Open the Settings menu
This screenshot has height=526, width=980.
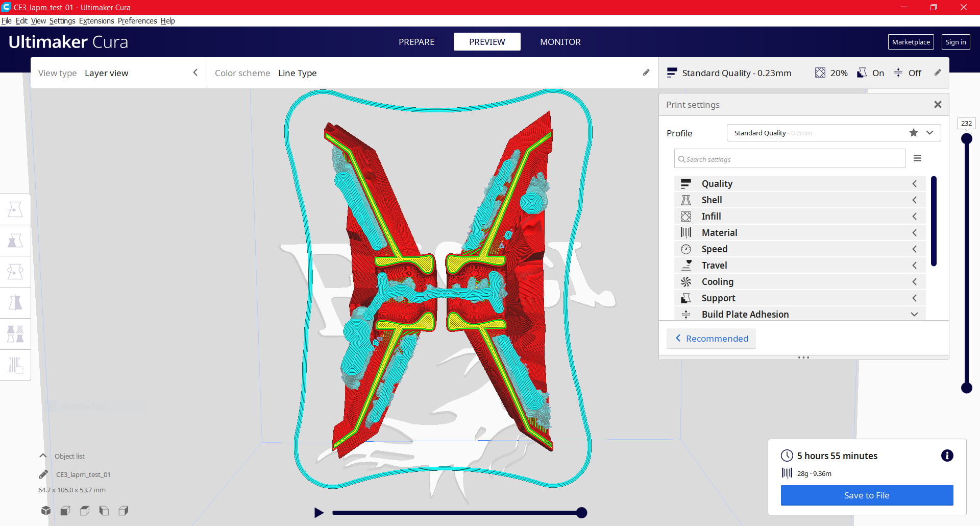click(62, 20)
